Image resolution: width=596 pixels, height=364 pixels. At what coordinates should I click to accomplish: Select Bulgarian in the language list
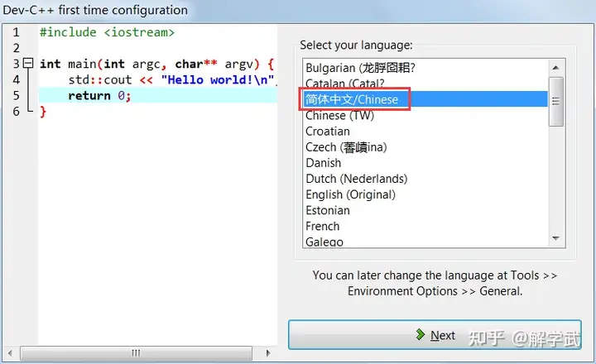pyautogui.click(x=425, y=68)
